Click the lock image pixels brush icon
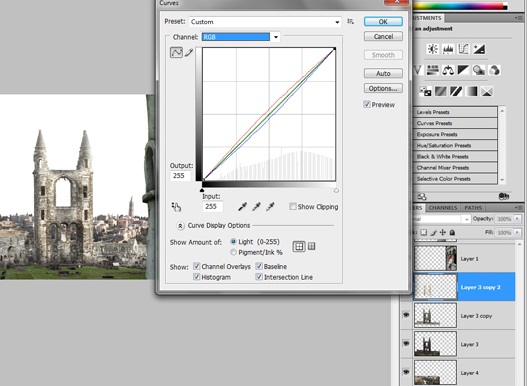The image size is (527, 386). (x=434, y=232)
